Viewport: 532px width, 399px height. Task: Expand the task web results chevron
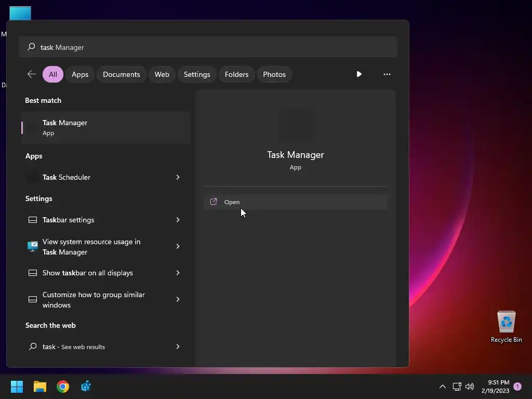[x=178, y=347]
